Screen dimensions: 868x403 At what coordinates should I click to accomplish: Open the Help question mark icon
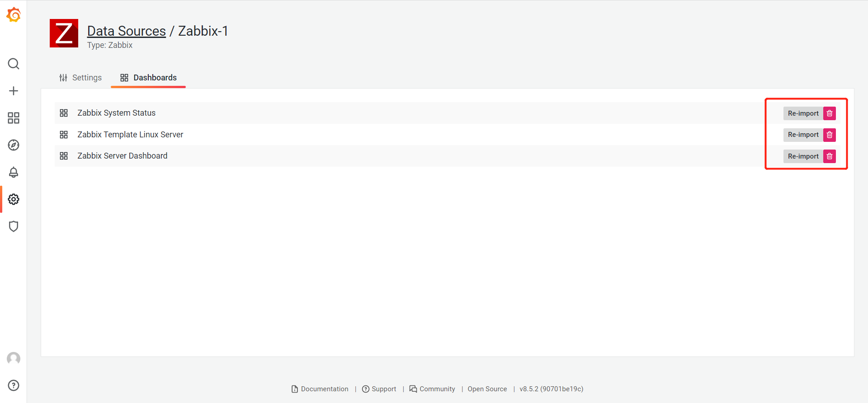tap(14, 385)
